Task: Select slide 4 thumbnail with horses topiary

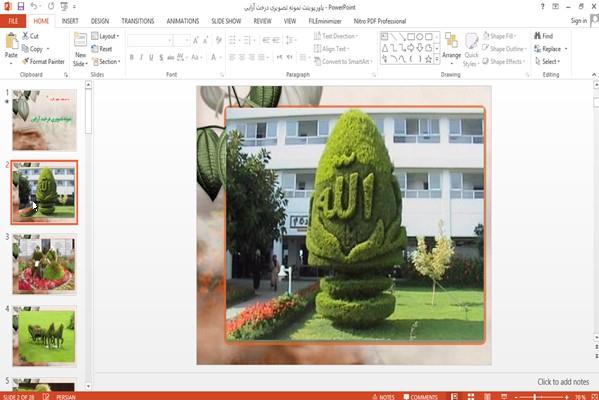Action: point(44,336)
